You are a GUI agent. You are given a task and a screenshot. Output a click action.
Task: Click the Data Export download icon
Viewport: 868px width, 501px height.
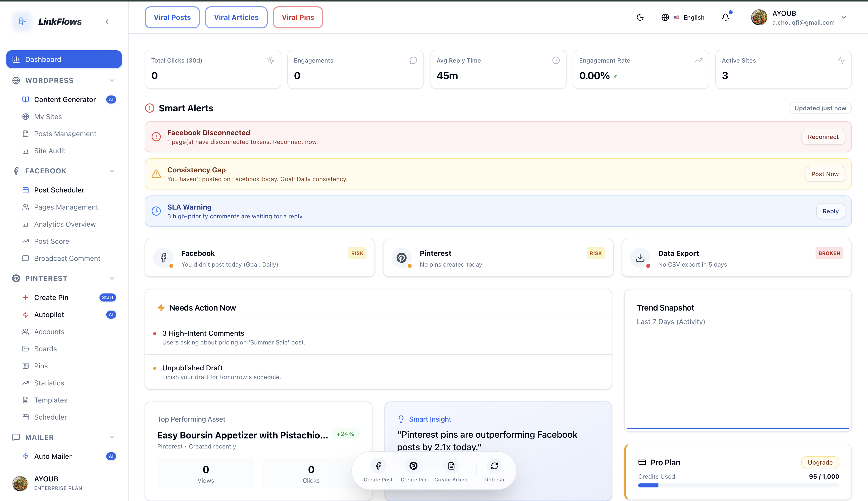pyautogui.click(x=640, y=258)
